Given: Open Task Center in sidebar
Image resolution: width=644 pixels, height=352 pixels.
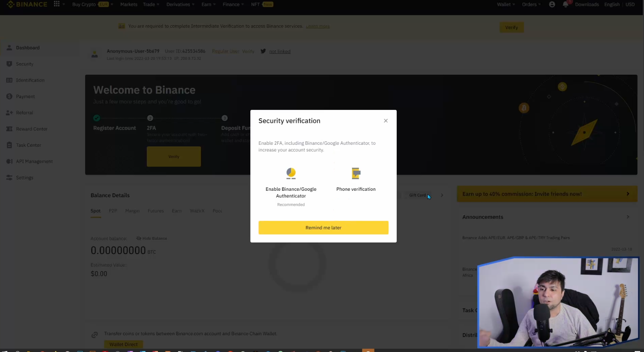Looking at the screenshot, I should tap(28, 145).
